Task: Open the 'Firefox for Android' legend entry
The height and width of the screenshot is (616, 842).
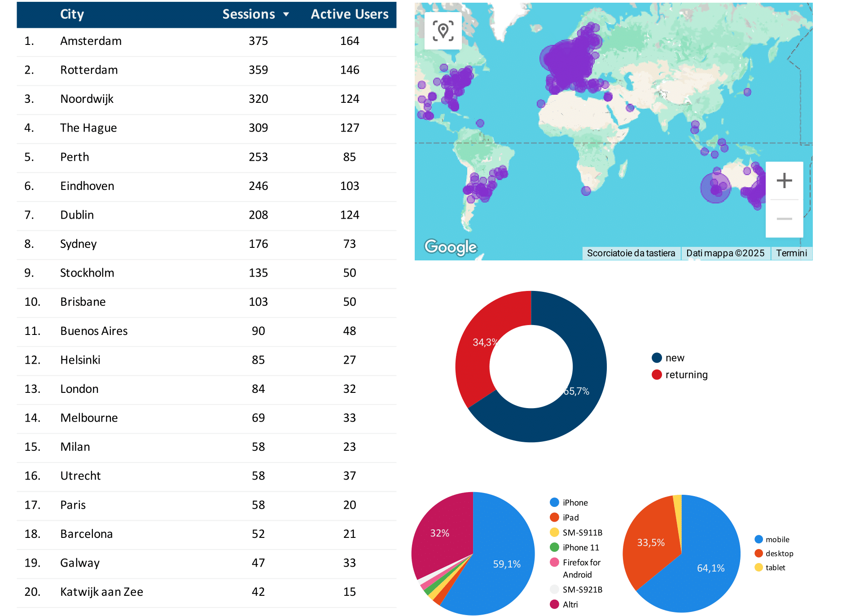Action: 554,563
